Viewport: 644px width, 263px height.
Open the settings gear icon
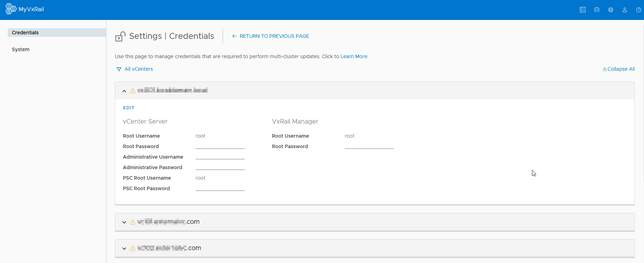[x=611, y=10]
